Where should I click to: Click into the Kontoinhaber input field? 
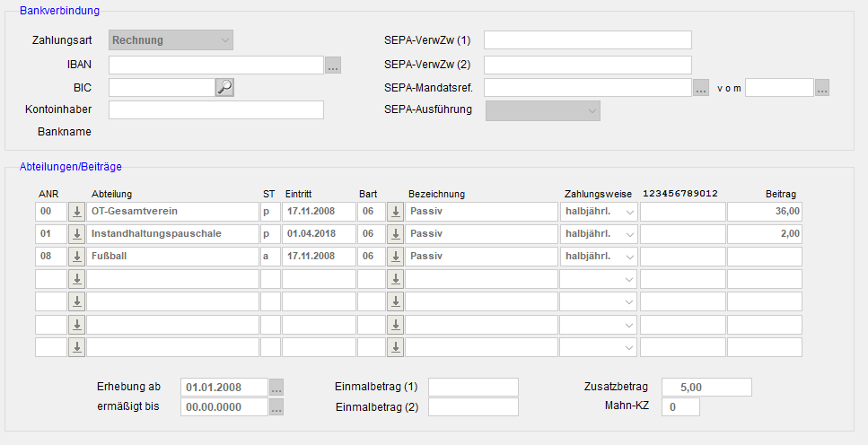(215, 110)
